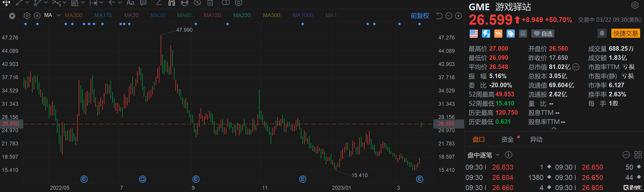Select the parallel channel drawing tool
Screen dimensions: 644x192
[x=37, y=3]
